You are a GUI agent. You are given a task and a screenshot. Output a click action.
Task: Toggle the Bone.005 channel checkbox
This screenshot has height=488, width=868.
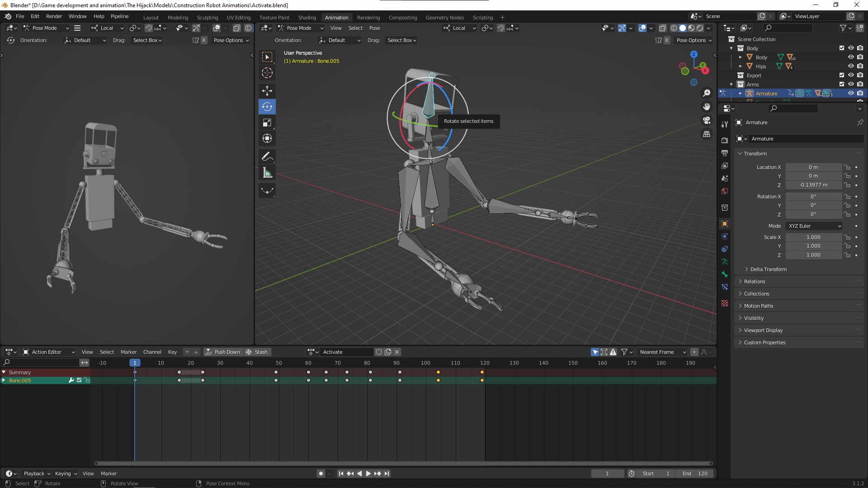point(79,380)
